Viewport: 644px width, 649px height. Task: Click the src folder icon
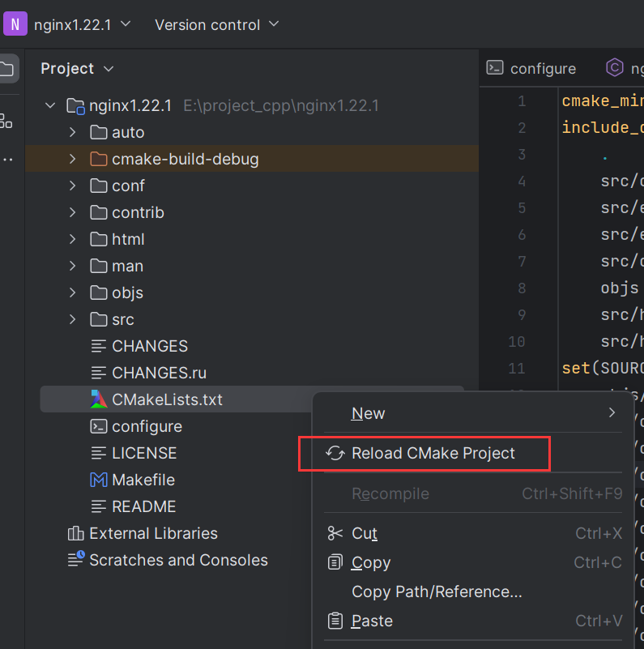coord(99,319)
